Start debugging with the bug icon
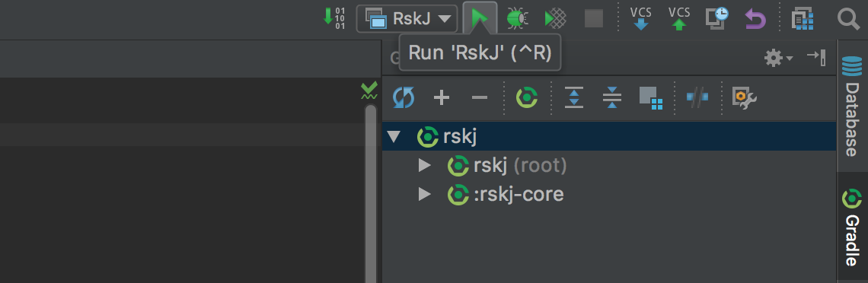868x283 pixels. 517,19
